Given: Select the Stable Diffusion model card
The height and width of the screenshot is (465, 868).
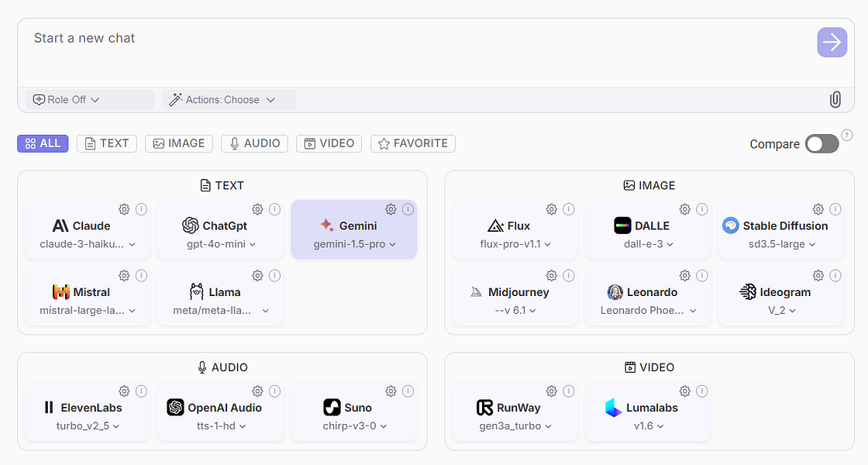Looking at the screenshot, I should click(x=781, y=229).
